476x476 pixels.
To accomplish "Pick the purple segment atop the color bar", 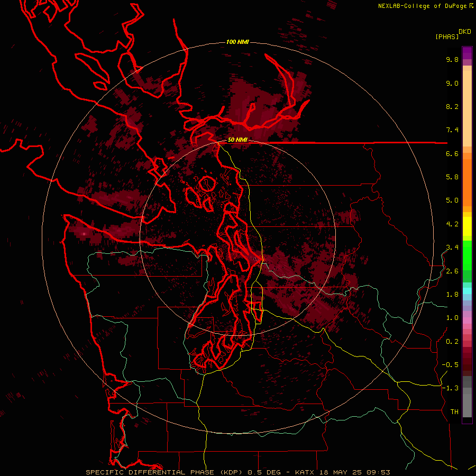I will click(x=467, y=53).
